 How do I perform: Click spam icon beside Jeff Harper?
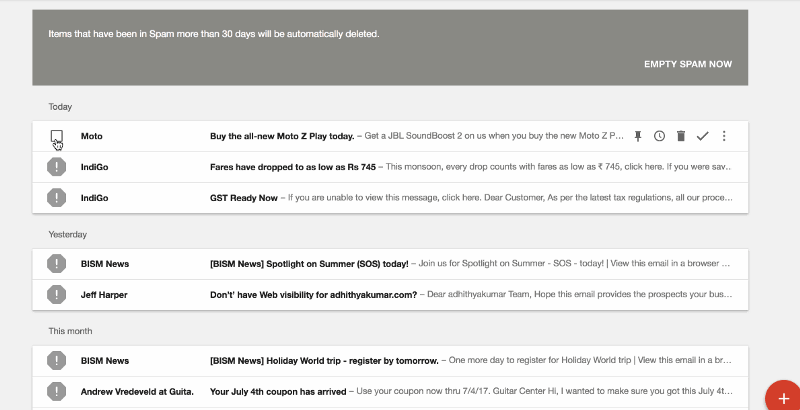click(56, 294)
